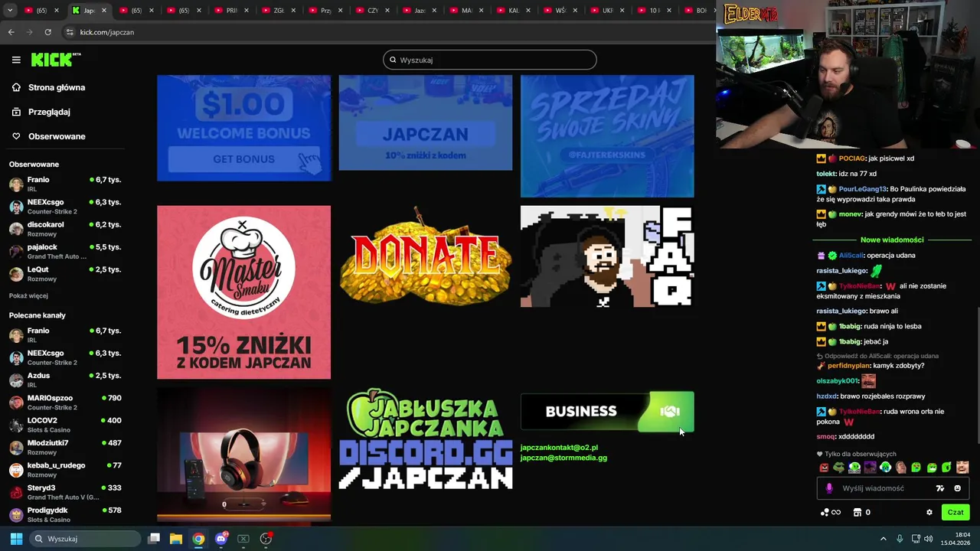Open File Explorer from the taskbar
This screenshot has height=551, width=980.
point(176,539)
